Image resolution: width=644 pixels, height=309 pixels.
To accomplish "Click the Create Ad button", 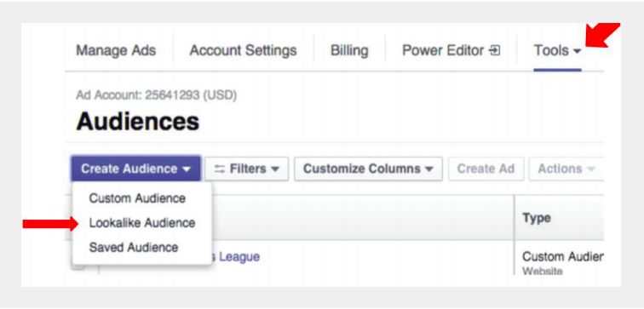I will 486,169.
